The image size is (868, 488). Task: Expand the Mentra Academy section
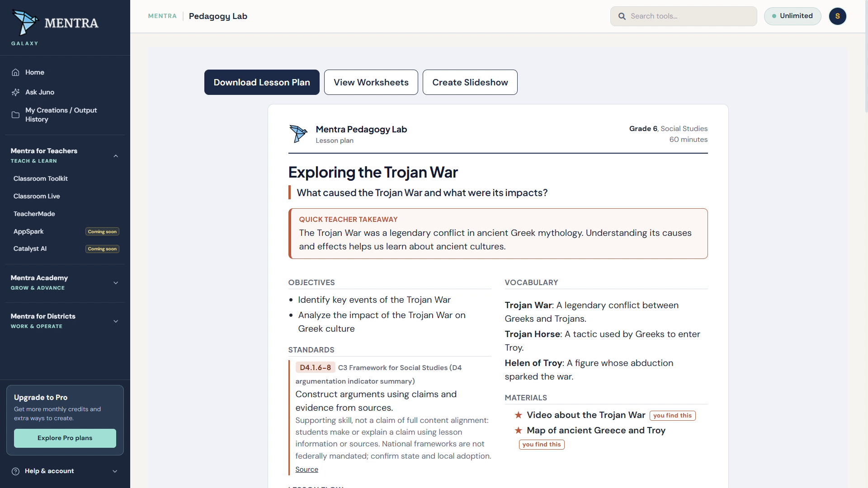coord(116,283)
